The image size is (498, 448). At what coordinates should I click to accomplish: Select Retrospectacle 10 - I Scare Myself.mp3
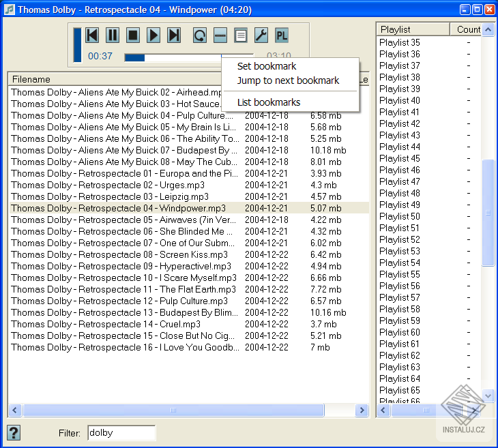(x=189, y=278)
